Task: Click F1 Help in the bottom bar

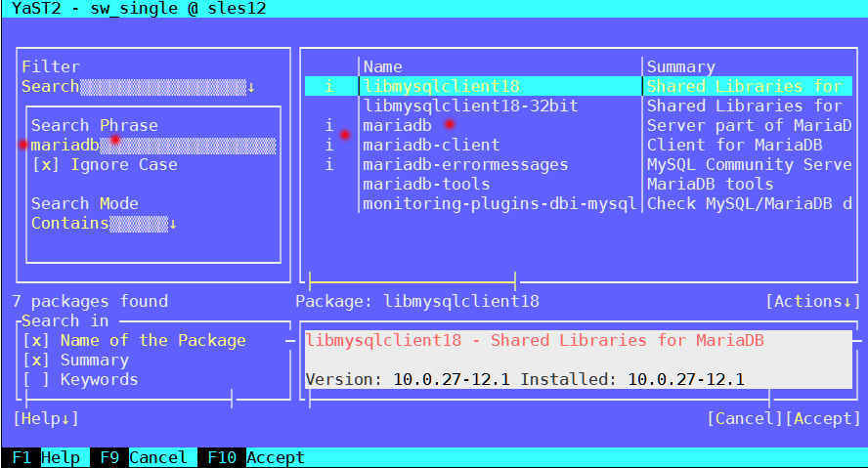Action: 46,457
